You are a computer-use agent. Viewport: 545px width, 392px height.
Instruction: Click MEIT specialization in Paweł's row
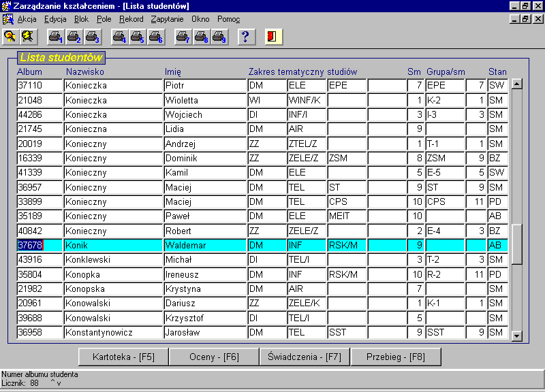point(347,216)
